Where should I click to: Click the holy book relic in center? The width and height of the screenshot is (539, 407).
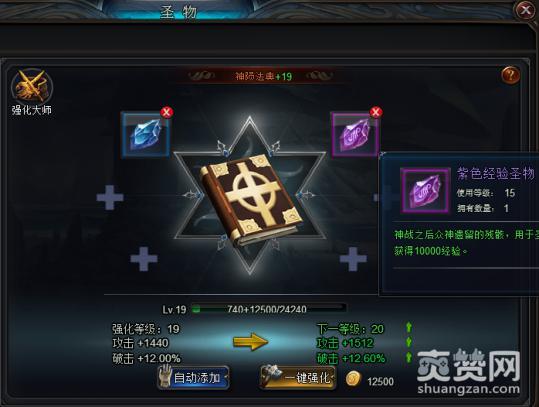point(252,199)
